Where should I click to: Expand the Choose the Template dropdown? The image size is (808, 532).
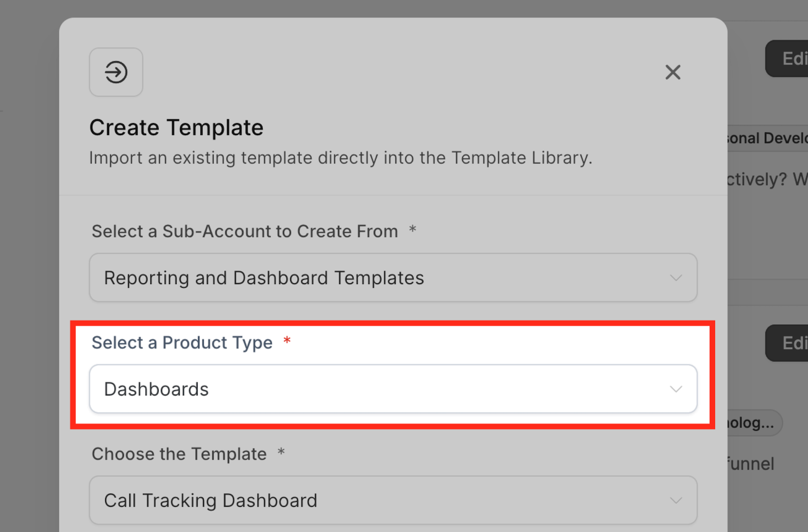tap(393, 501)
